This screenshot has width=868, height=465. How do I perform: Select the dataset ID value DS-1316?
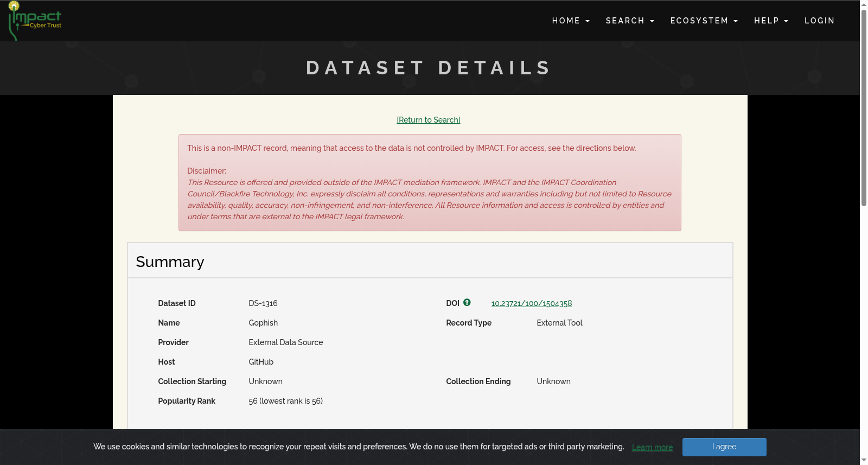click(x=263, y=303)
